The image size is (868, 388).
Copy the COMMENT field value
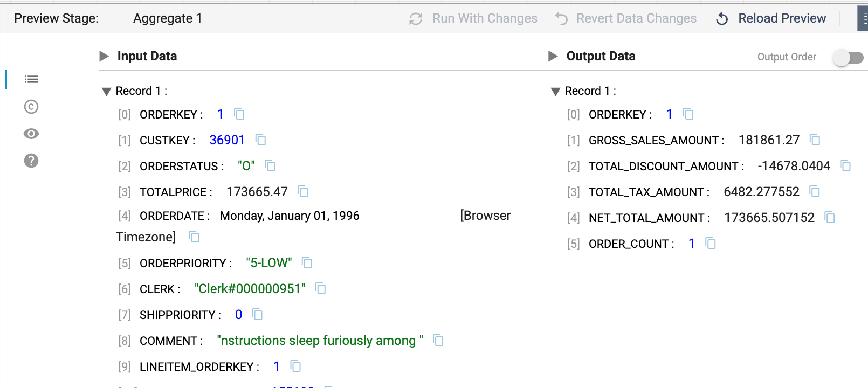pyautogui.click(x=438, y=341)
